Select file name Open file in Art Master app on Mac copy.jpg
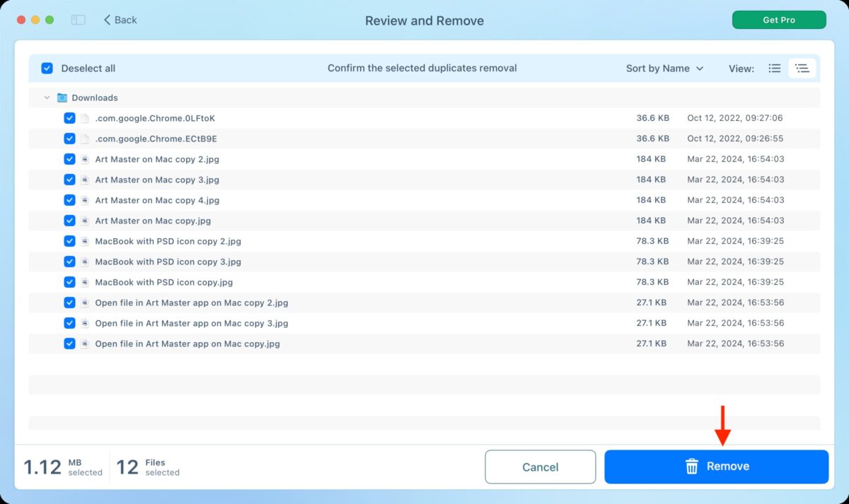849x504 pixels. click(187, 344)
